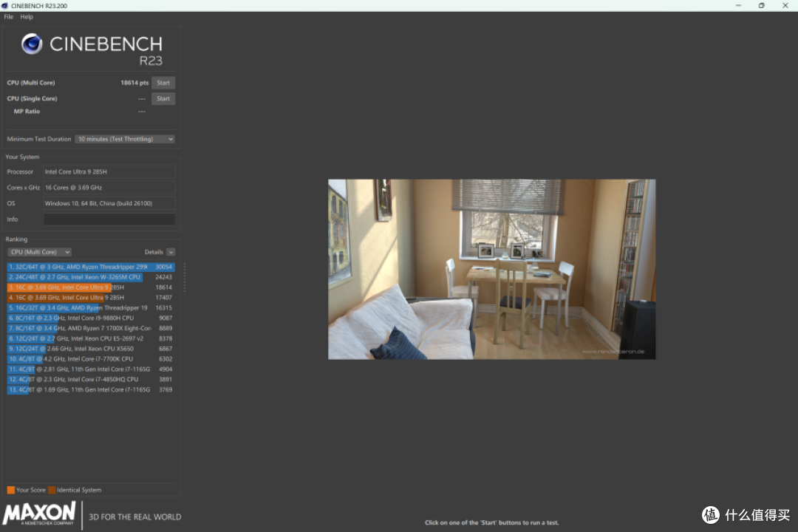798x532 pixels.
Task: Select ranking row 8 Intel Xeon E5-2697 v2
Action: click(91, 338)
